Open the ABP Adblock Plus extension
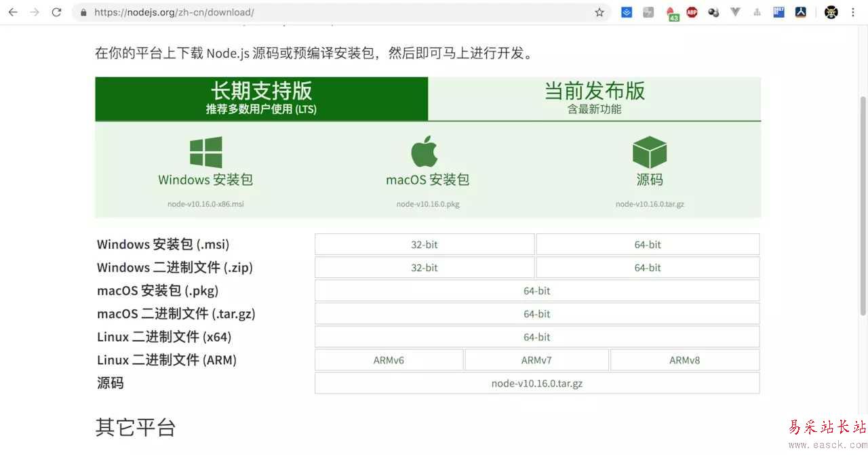Screen dimensions: 868x455 [692, 12]
